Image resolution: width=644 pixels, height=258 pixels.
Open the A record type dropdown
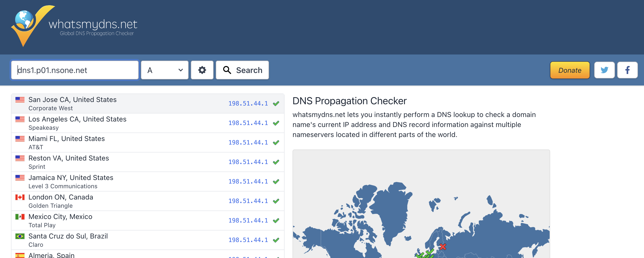[x=165, y=70]
